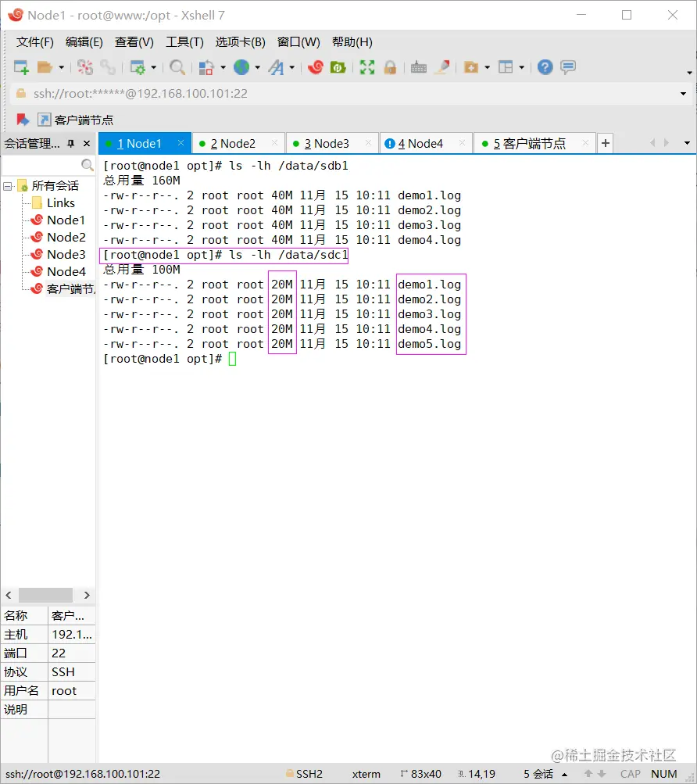This screenshot has height=784, width=697.
Task: Expand the address bar history dropdown
Action: pos(684,94)
